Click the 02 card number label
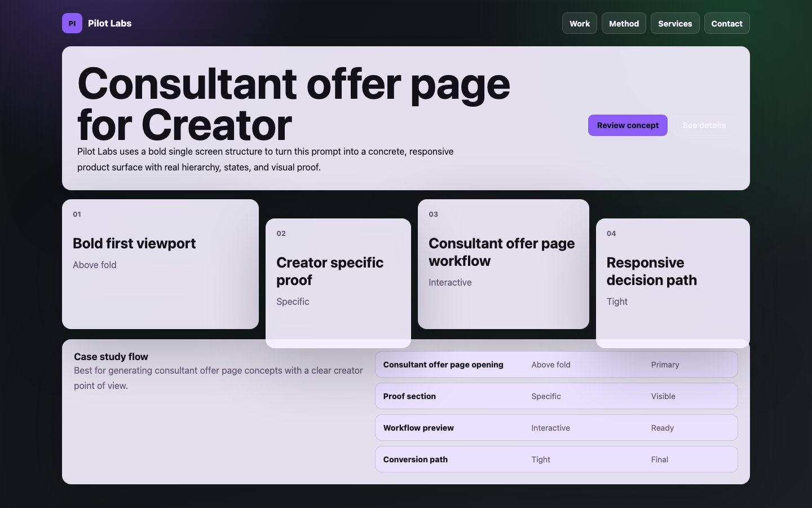Image resolution: width=812 pixels, height=508 pixels. 281,234
